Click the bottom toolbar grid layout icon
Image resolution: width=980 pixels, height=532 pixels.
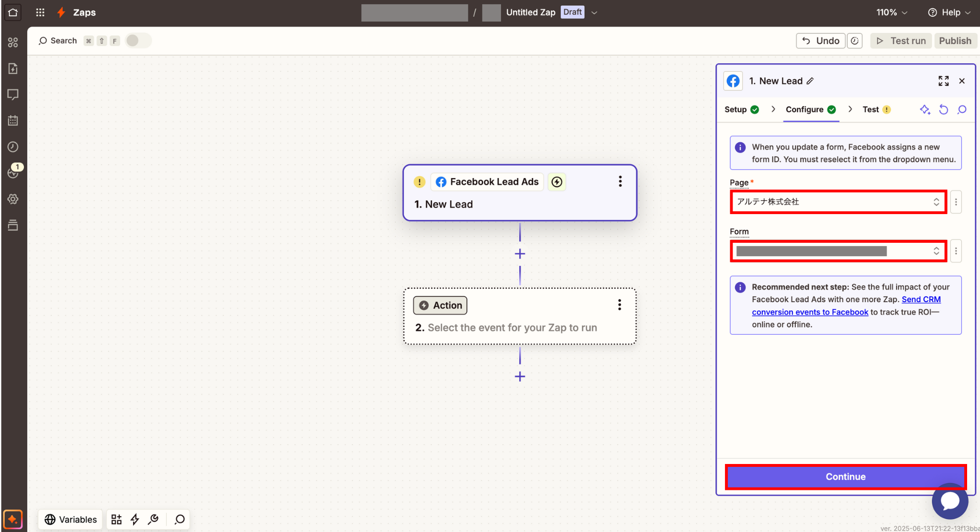tap(116, 520)
